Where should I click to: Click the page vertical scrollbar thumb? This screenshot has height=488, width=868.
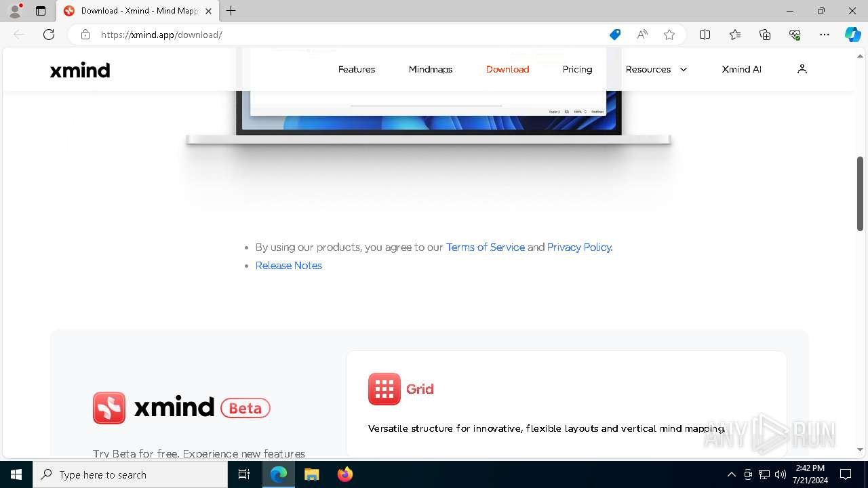pos(860,194)
